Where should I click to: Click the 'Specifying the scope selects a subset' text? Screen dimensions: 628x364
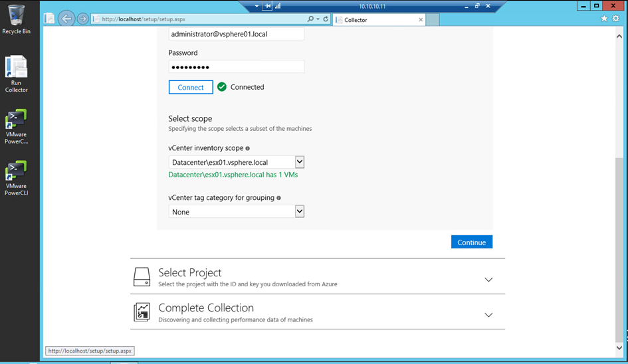[x=240, y=129]
